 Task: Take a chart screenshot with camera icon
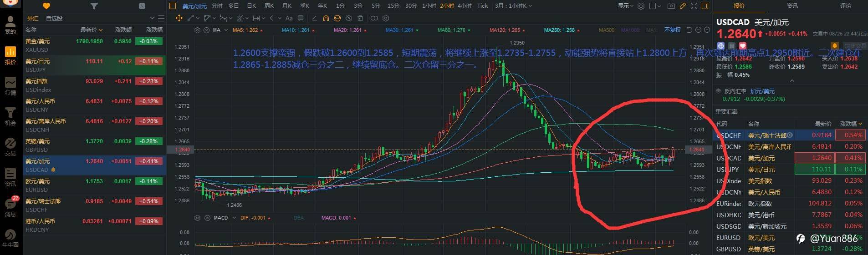pos(671,6)
